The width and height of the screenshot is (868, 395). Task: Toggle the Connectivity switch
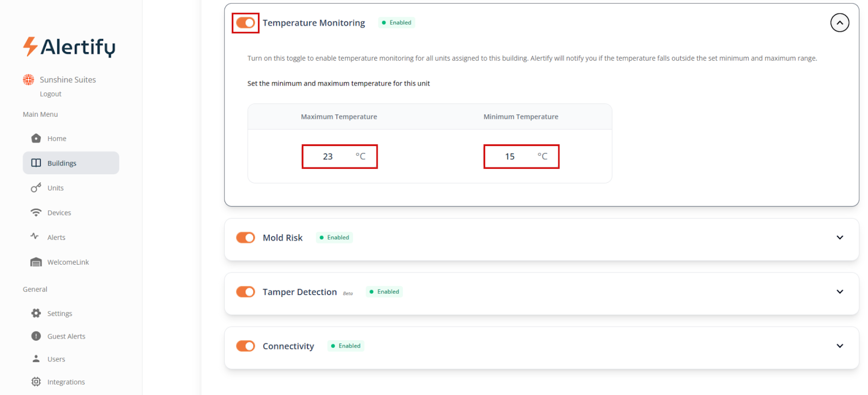pyautogui.click(x=246, y=346)
